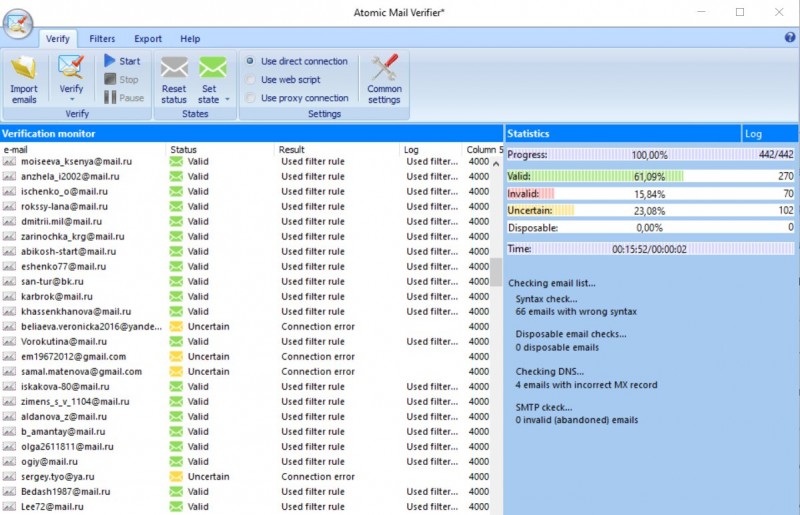800x515 pixels.
Task: Click the Time 00:15:52 progress bar
Action: 650,249
